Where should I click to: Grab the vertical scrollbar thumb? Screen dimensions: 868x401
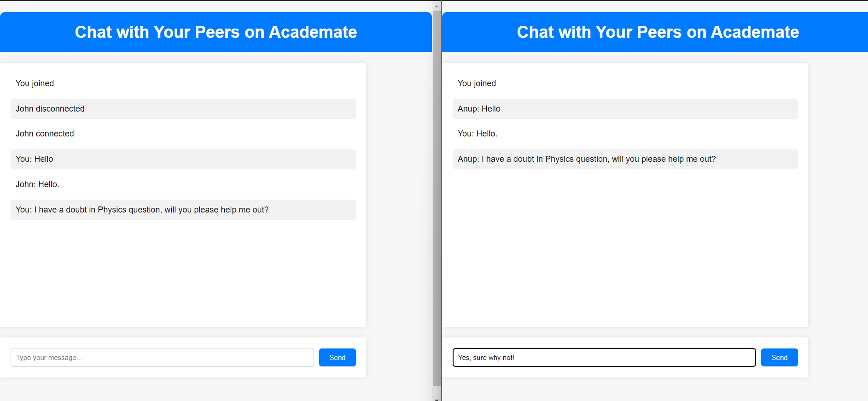[x=437, y=198]
